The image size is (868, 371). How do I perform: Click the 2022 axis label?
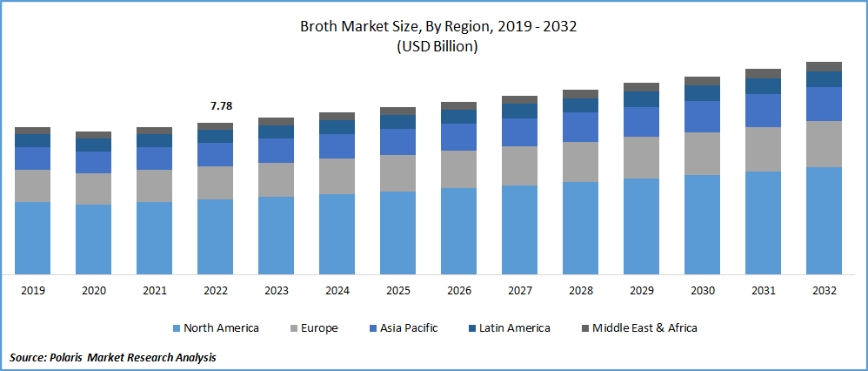click(x=216, y=291)
